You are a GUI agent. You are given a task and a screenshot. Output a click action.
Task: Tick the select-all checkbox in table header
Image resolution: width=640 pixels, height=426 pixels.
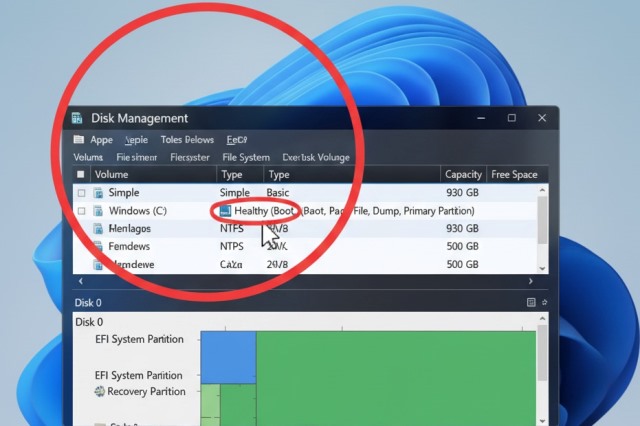tap(80, 175)
